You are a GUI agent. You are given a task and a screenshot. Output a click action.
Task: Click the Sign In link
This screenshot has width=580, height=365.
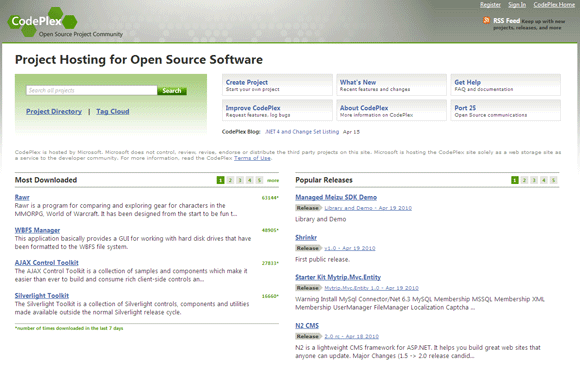tap(517, 5)
